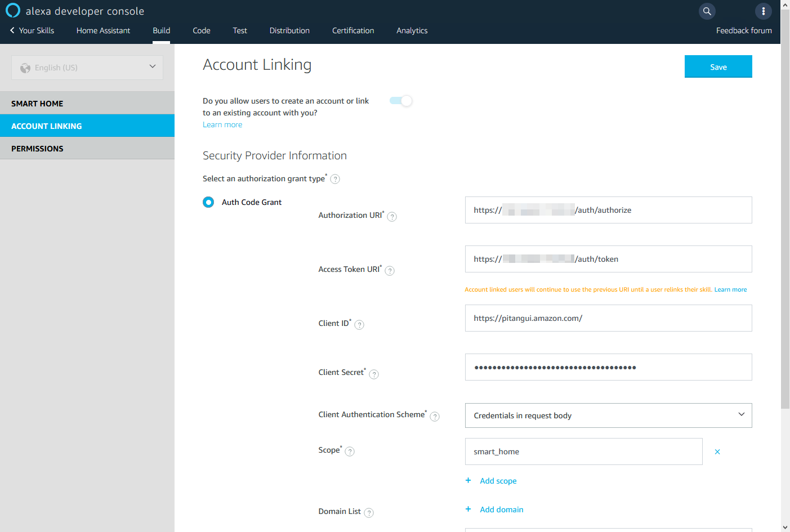Show help icon for Scope

tap(350, 451)
